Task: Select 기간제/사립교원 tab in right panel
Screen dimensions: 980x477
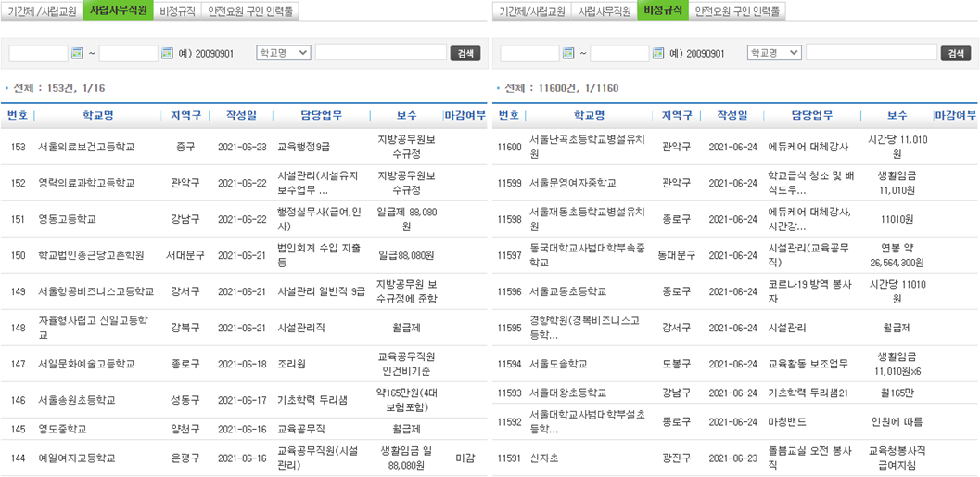Action: pyautogui.click(x=532, y=11)
